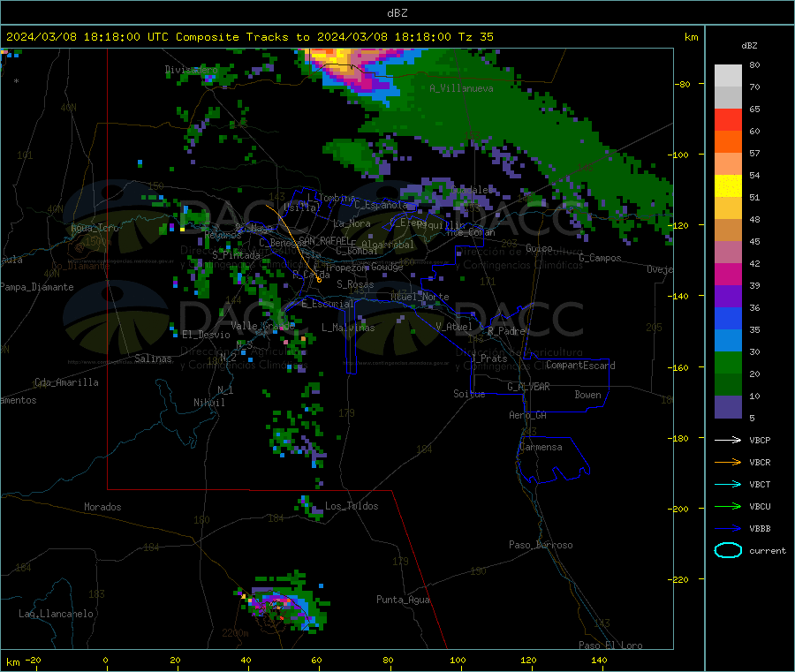Click the 'Punta_Agua' map label
Screen dimensions: 795x672
[403, 600]
